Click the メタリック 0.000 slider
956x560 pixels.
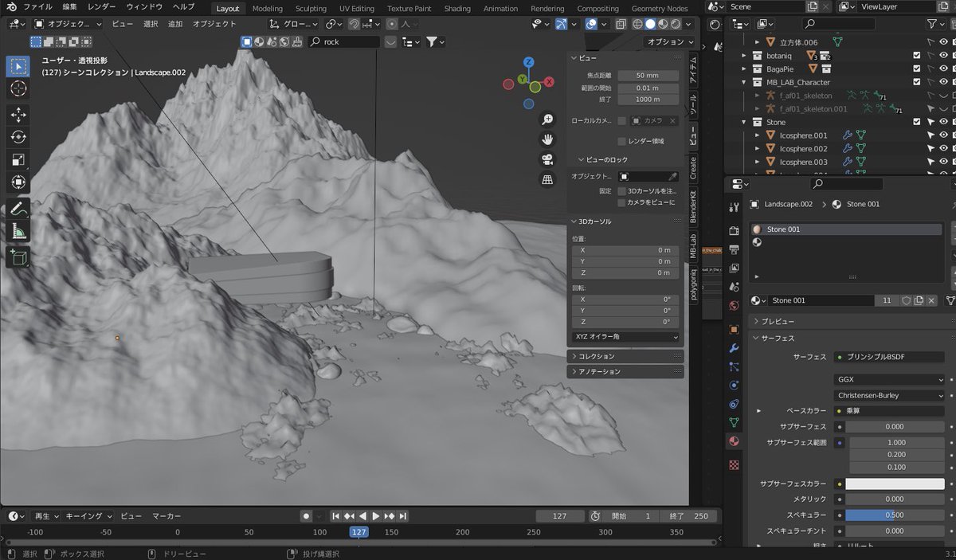895,499
